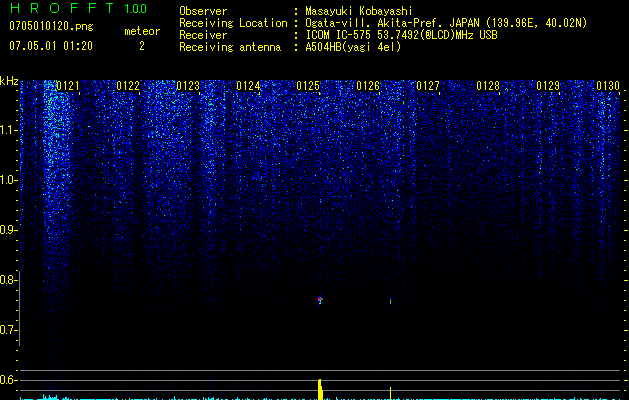Image resolution: width=629 pixels, height=400 pixels.
Task: Click the 1.1 kHz axis label
Action: tap(7, 130)
